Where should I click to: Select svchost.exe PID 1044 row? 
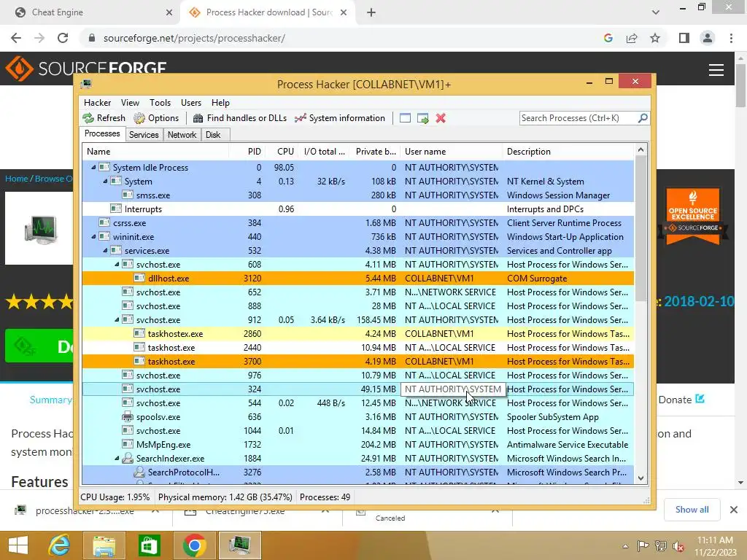[x=357, y=431]
